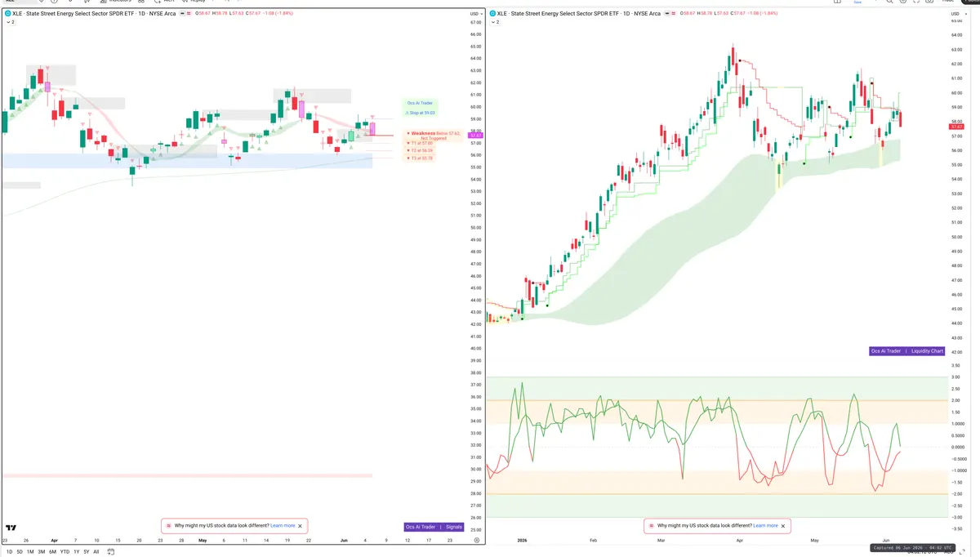Click 67.00 on left price axis

[475, 22]
